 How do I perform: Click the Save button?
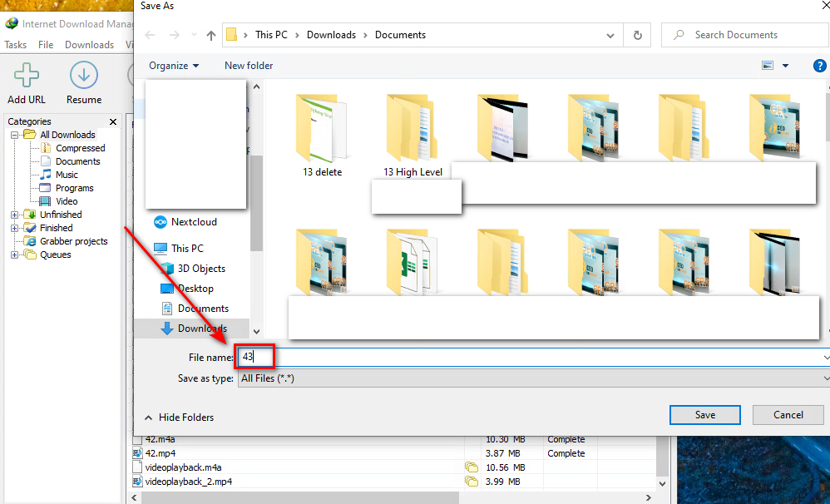pyautogui.click(x=705, y=415)
